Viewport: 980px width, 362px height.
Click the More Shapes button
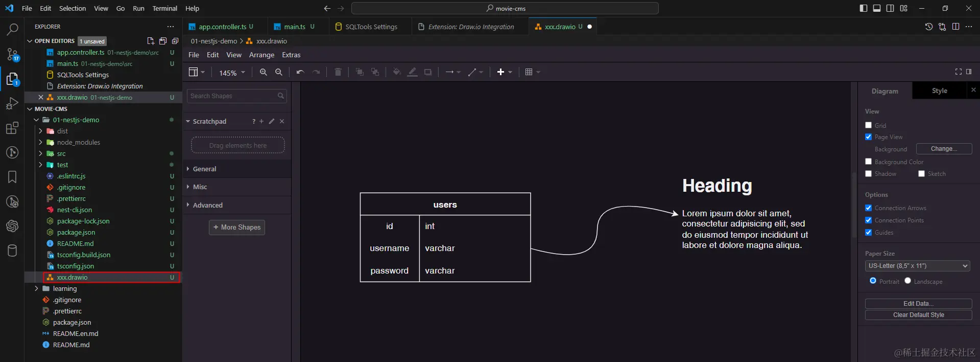[x=237, y=227]
